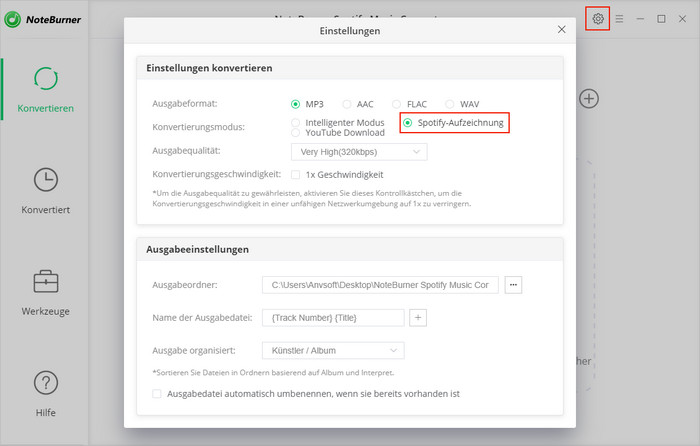Click the Werkzeuge toolbox icon
700x446 pixels.
click(45, 281)
